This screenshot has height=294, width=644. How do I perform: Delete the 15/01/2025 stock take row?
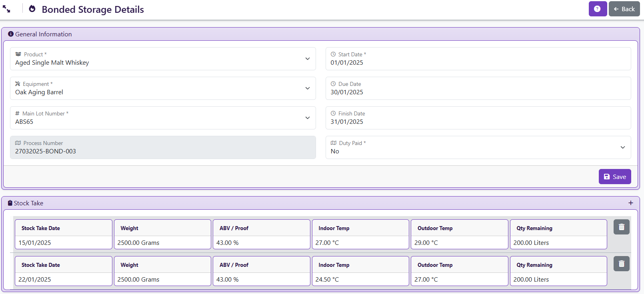(621, 227)
